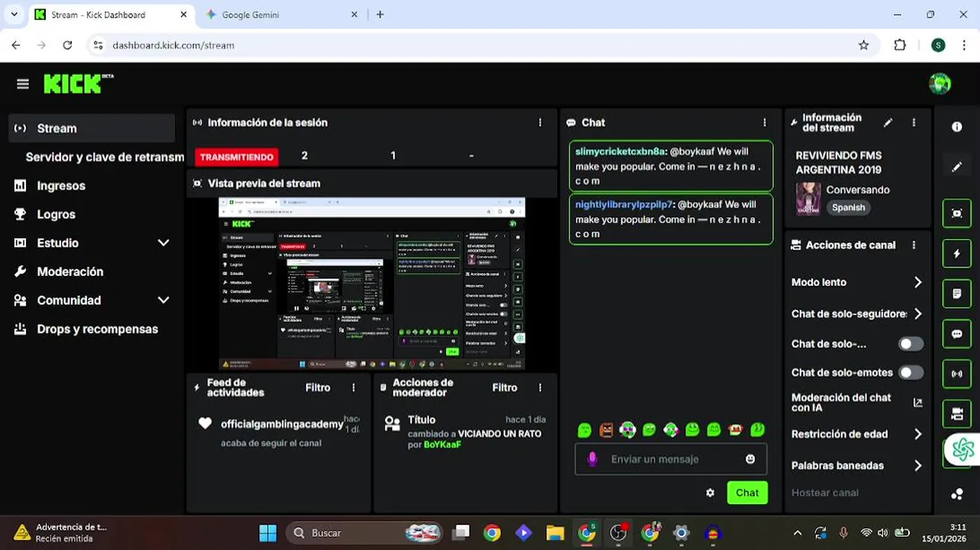This screenshot has height=550, width=980.
Task: Open Modo lento settings arrow
Action: (917, 282)
